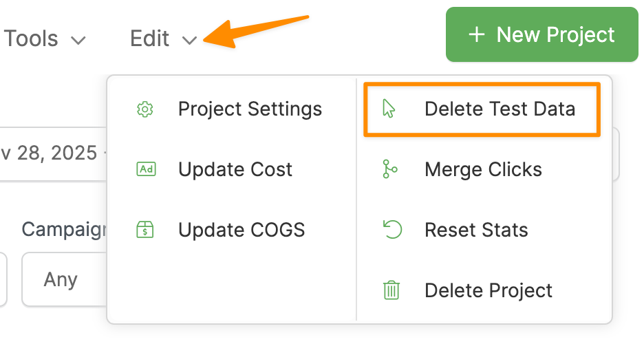Expand the Tools dropdown chevron
644x344 pixels.
click(x=78, y=40)
